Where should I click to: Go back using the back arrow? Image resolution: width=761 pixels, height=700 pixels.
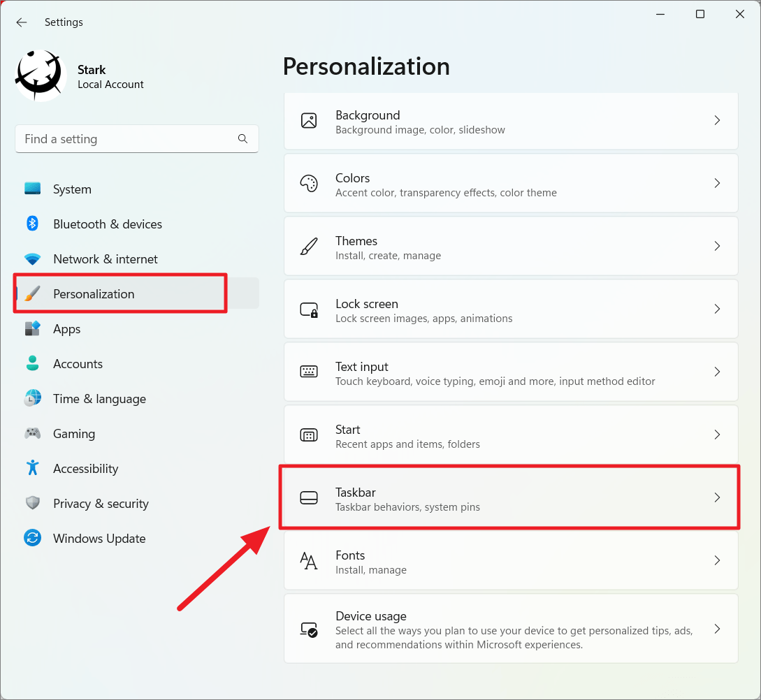21,22
